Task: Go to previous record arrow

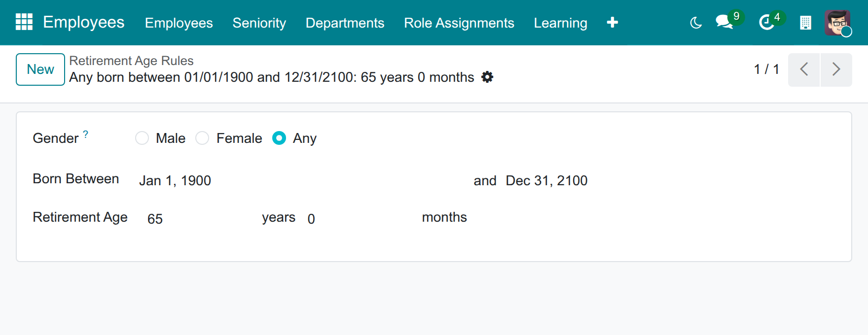Action: 804,69
